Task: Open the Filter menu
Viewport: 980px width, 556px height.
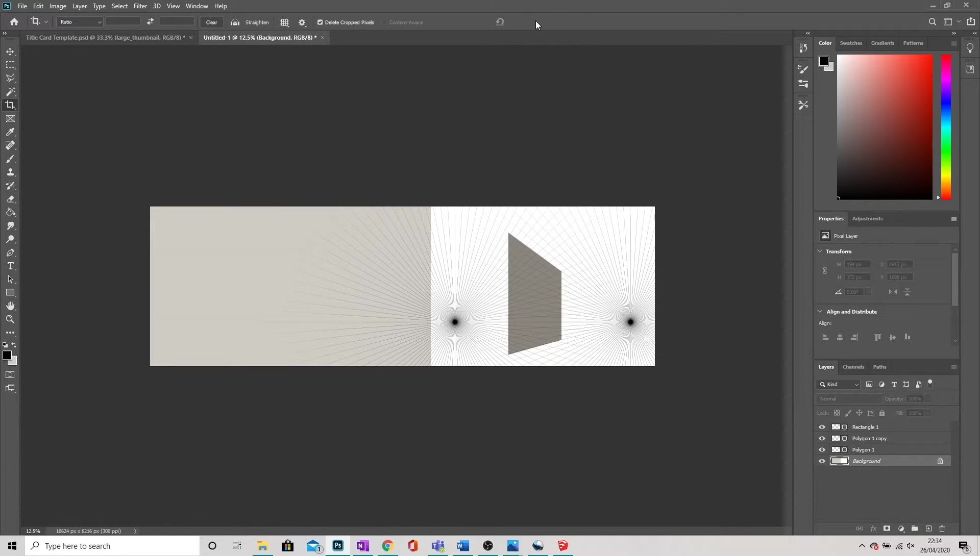Action: coord(140,6)
